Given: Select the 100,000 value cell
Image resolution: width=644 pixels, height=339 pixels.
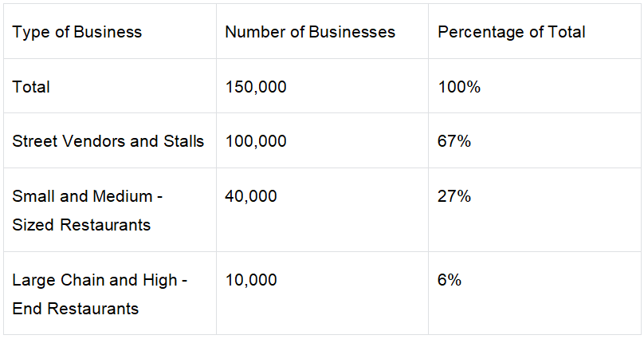Looking at the screenshot, I should click(x=322, y=140).
